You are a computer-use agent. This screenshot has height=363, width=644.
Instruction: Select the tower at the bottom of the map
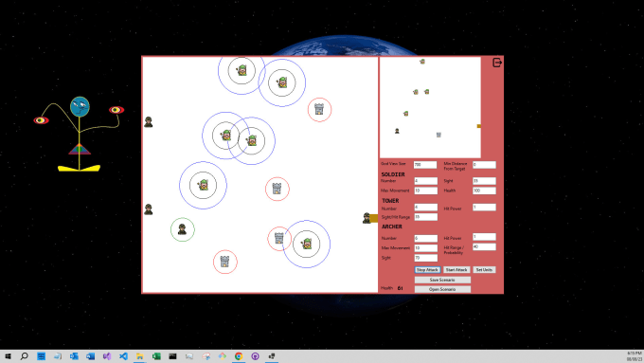click(x=224, y=262)
